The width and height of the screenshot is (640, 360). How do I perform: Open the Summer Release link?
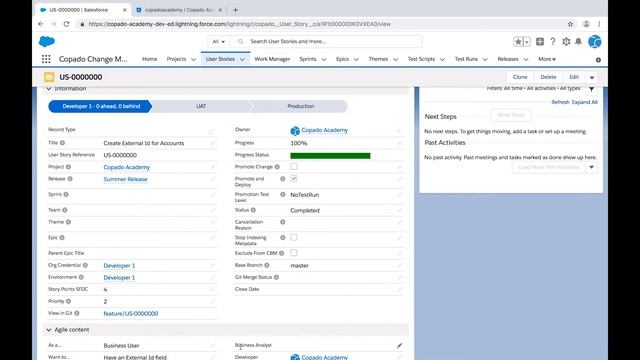pyautogui.click(x=125, y=180)
